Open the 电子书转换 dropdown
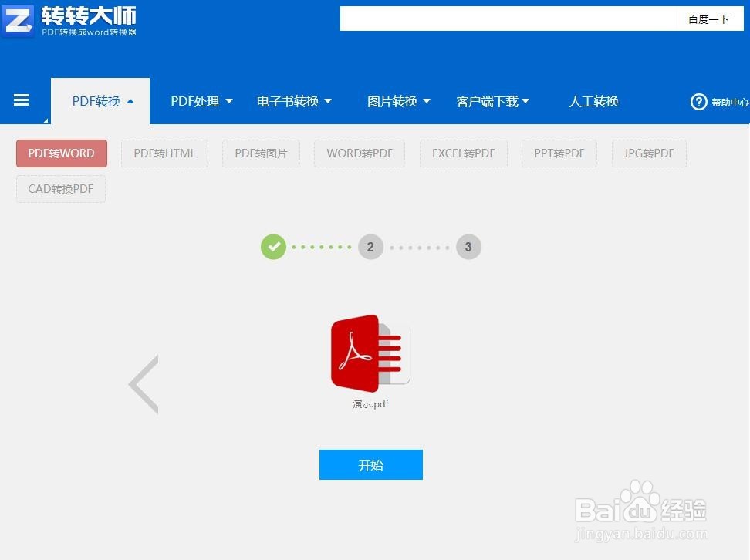This screenshot has width=750, height=560. [294, 101]
